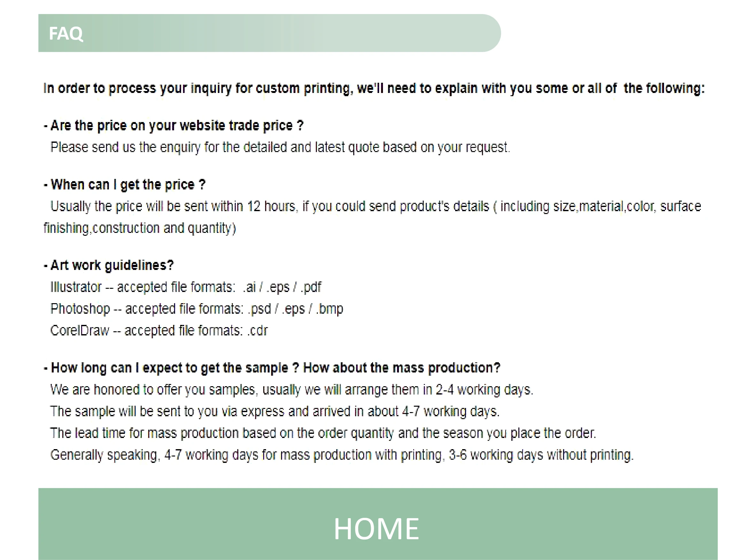Select the 'website trade price' question
The image size is (756, 560).
173,126
